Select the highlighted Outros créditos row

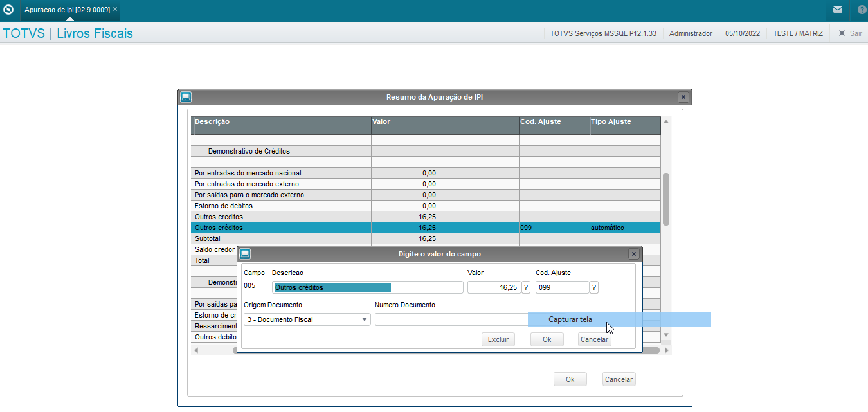(426, 228)
